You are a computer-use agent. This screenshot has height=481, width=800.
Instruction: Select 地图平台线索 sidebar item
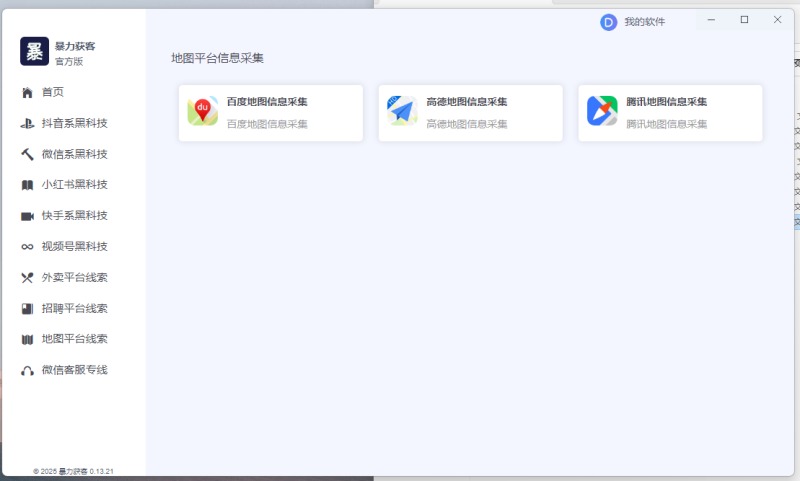pyautogui.click(x=74, y=339)
